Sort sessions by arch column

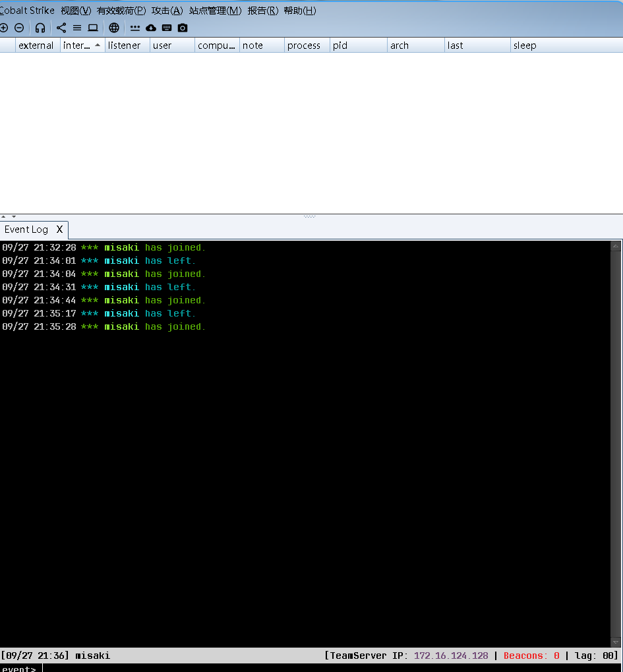[416, 45]
